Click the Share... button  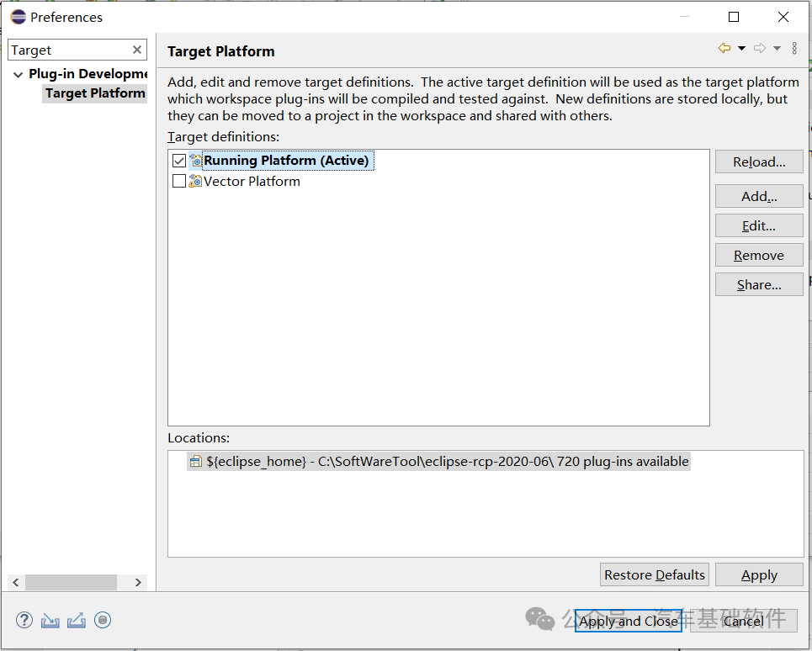pos(759,284)
